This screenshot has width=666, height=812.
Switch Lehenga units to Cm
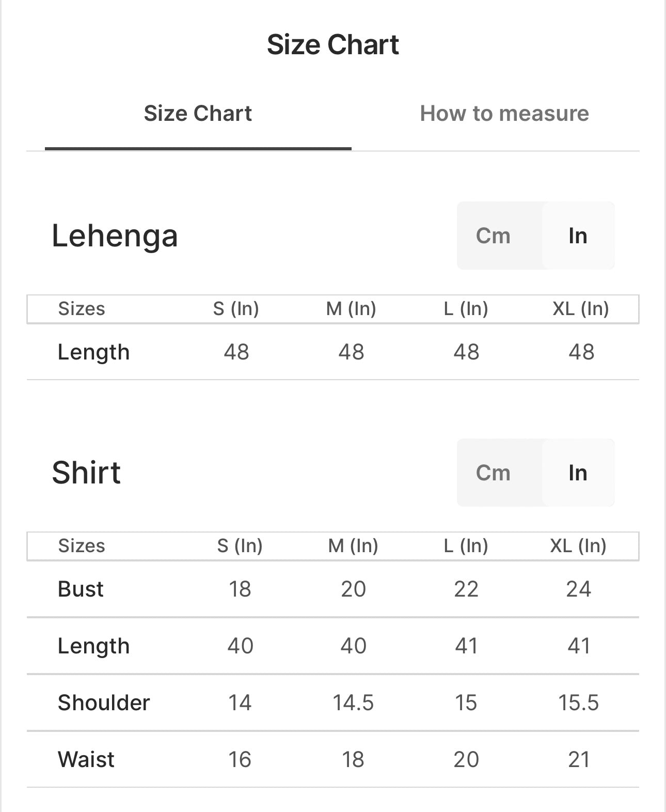point(493,236)
